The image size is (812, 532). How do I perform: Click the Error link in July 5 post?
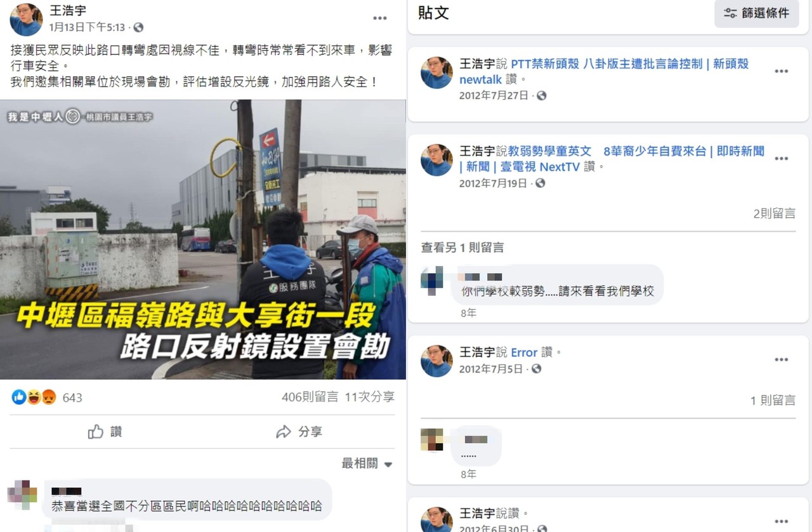[524, 352]
